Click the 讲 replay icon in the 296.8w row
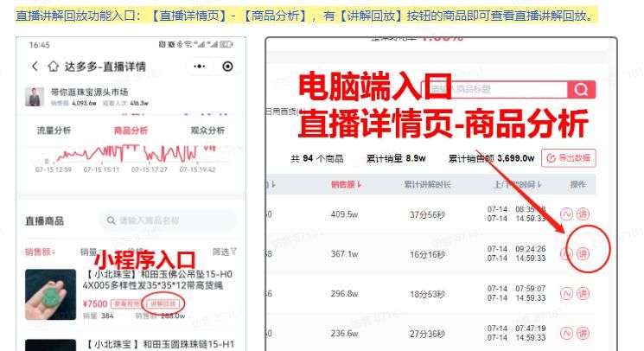Image resolution: width=644 pixels, height=351 pixels. [x=583, y=294]
